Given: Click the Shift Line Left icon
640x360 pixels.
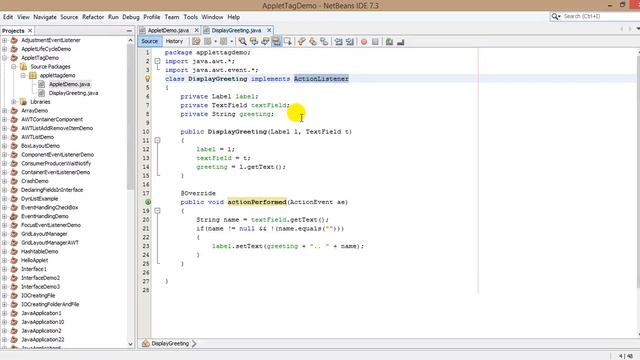Looking at the screenshot, I should tap(338, 41).
